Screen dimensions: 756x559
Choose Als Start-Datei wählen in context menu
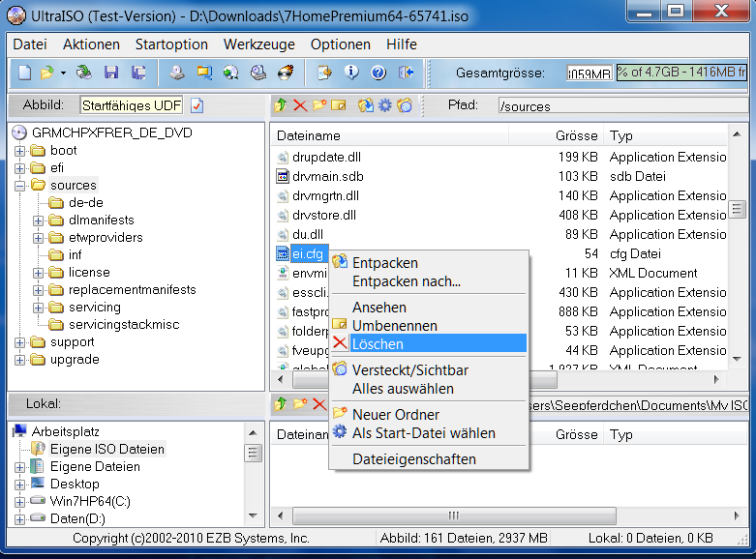tap(429, 432)
